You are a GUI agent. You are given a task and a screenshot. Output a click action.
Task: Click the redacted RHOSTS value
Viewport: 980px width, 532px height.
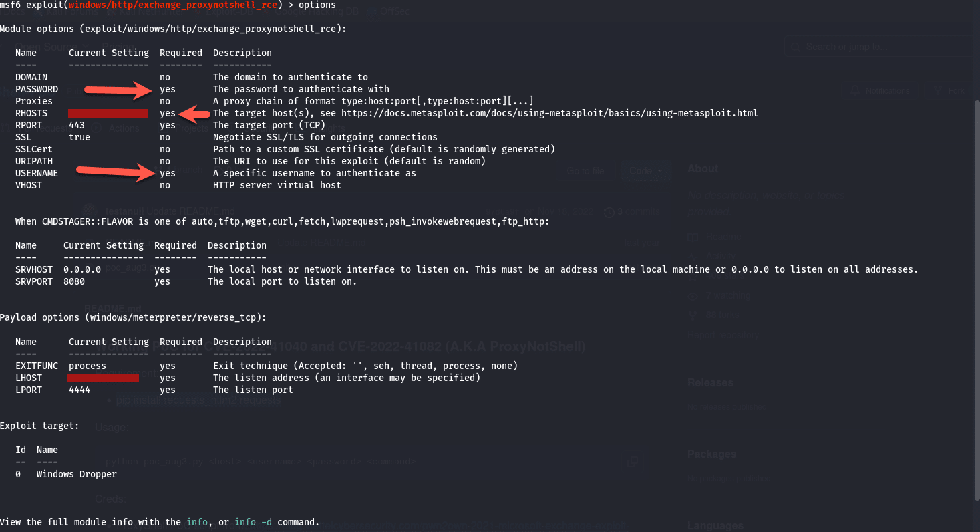coord(108,114)
